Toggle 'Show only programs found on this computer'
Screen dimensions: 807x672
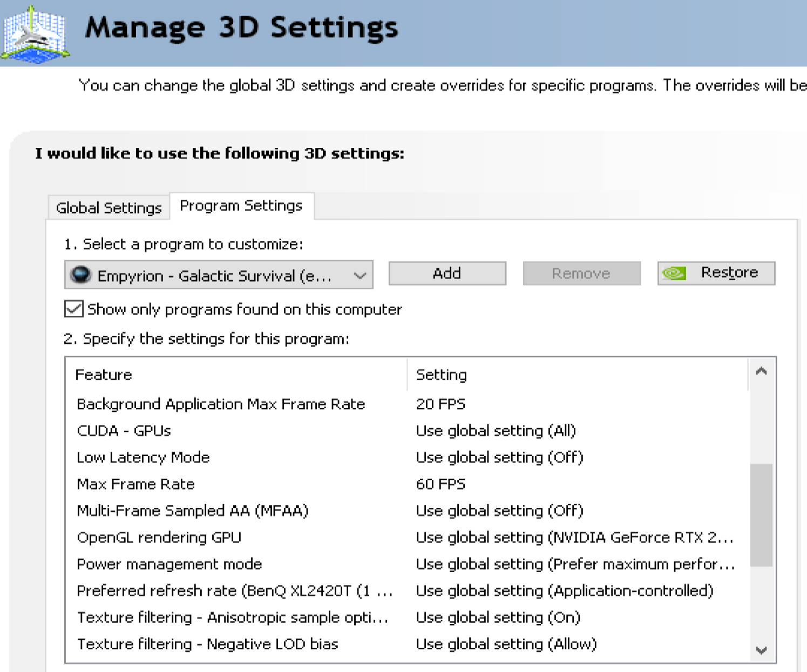click(74, 309)
